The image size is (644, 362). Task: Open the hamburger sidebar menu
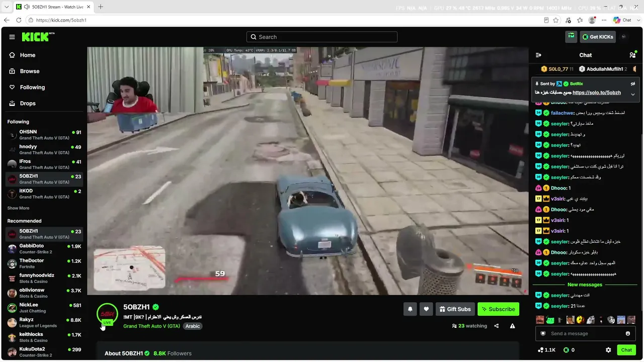(x=12, y=37)
